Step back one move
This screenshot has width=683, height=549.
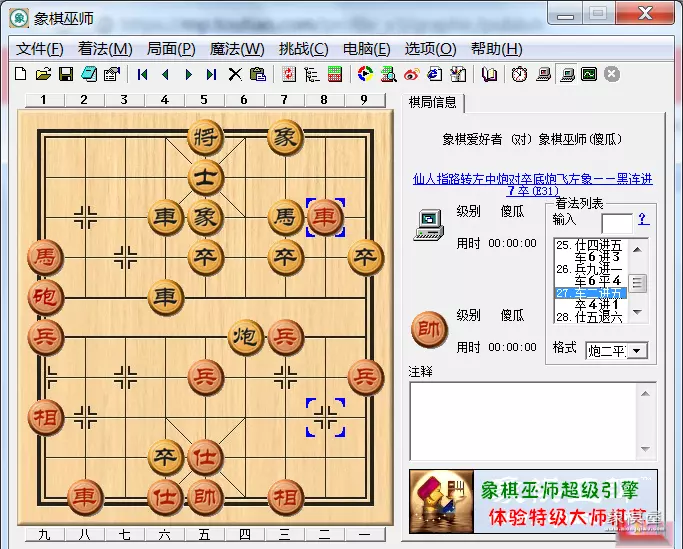tap(166, 74)
